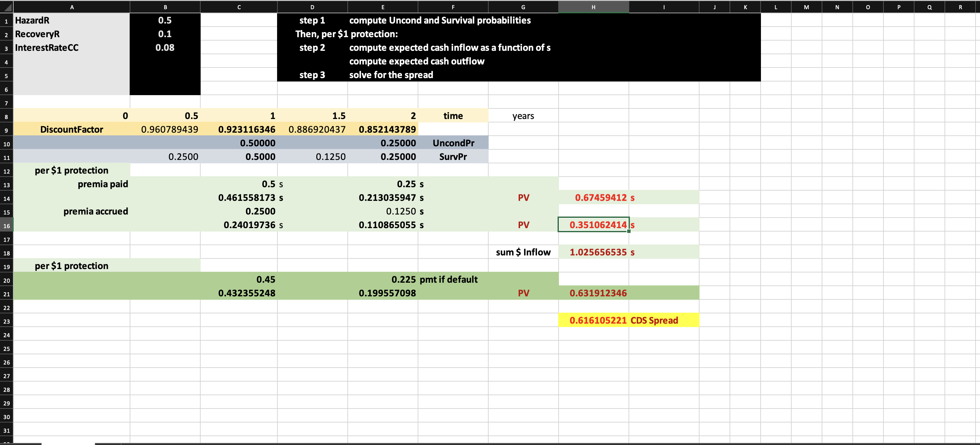Screen dimensions: 980x445
Task: Select 'solve for the spread' text
Action: pyautogui.click(x=391, y=75)
